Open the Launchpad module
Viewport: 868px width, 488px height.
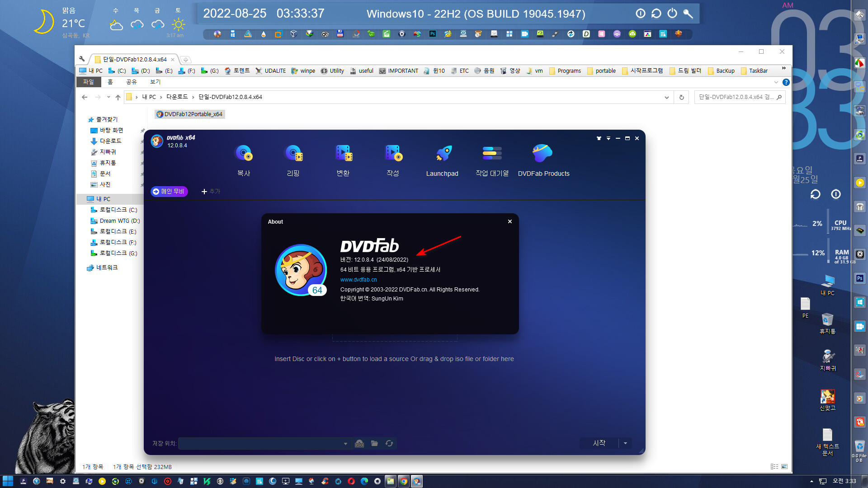point(442,160)
